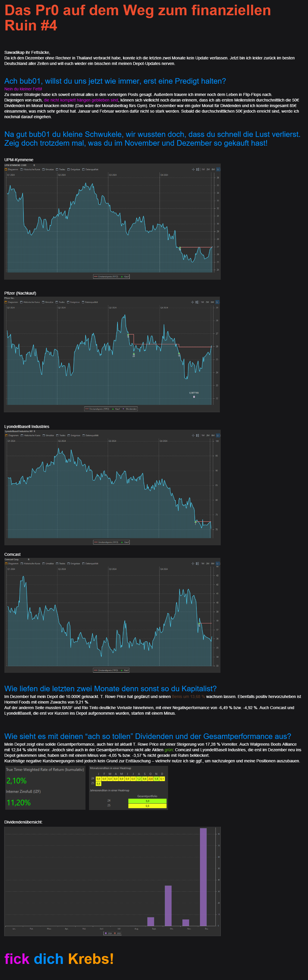
Task: Click the crosshair icon in the UPM-Kymmene chart
Action: 193,169
